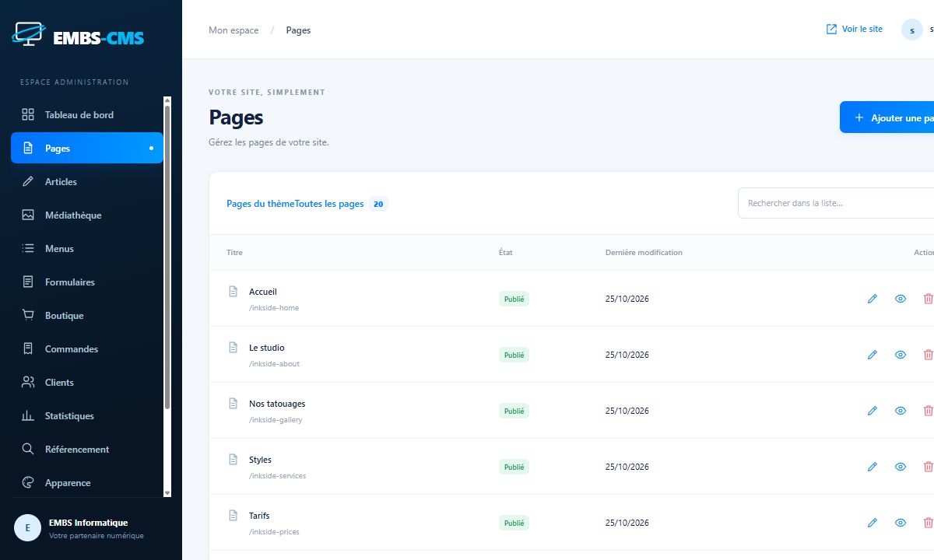Sort by Dernière modification column header

point(644,252)
